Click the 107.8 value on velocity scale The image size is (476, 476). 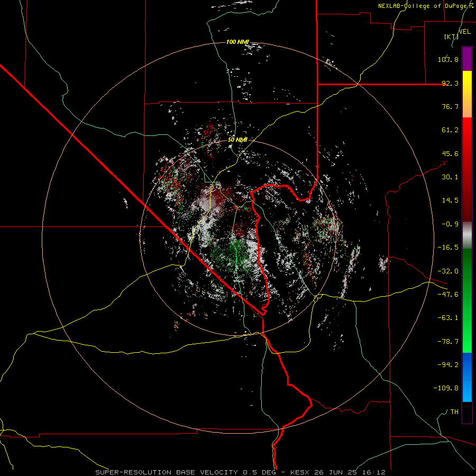pos(448,59)
